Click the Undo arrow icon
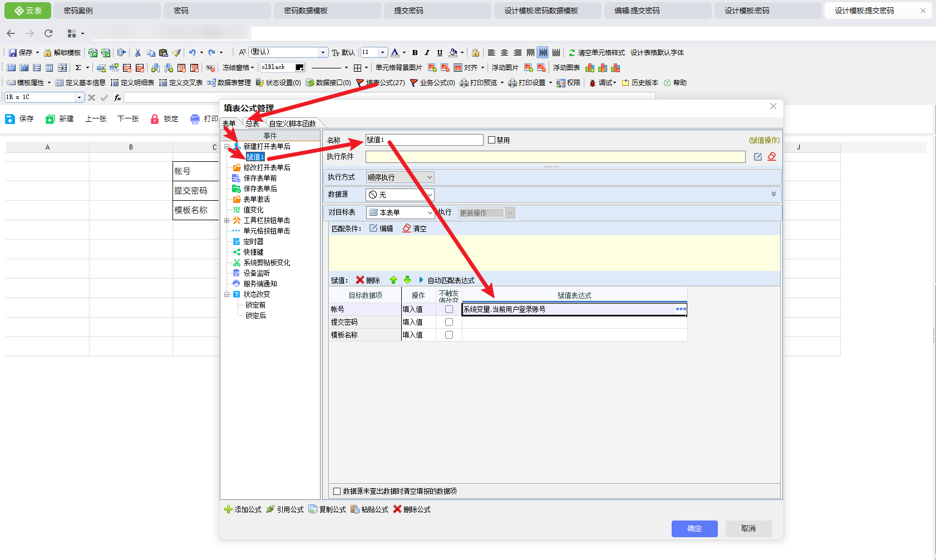 pyautogui.click(x=192, y=53)
